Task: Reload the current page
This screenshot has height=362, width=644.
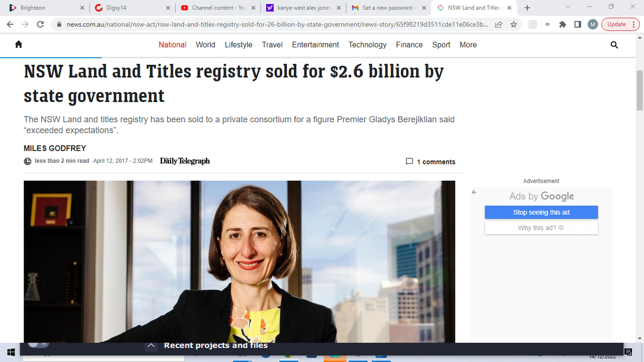Action: coord(40,24)
